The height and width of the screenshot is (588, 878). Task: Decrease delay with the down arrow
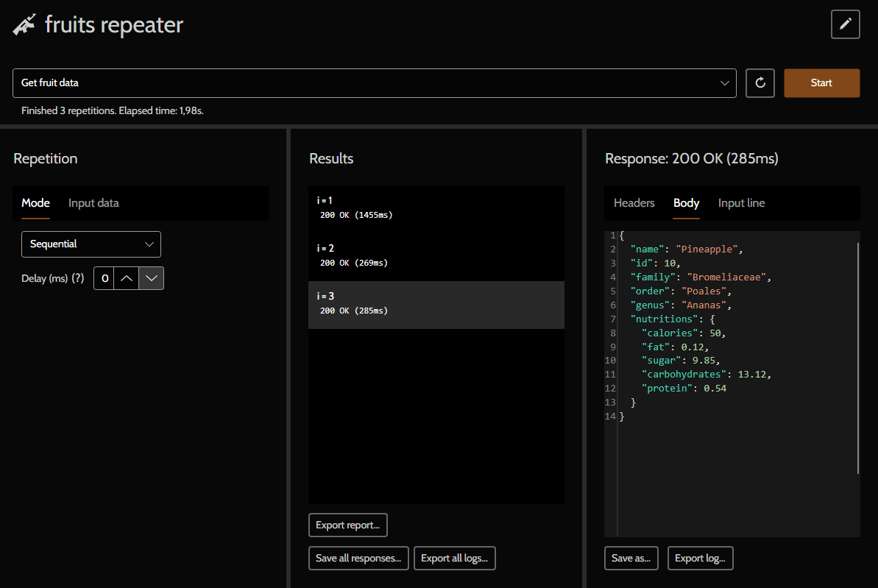(152, 278)
